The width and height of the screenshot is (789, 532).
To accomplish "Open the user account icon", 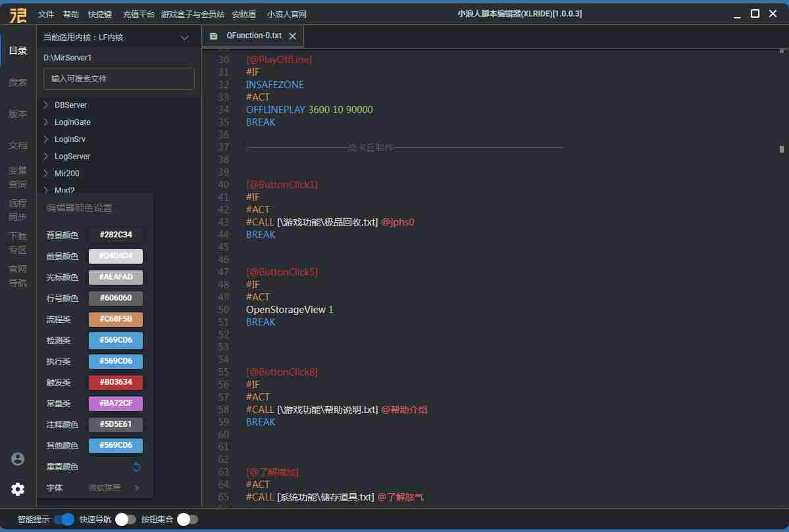I will click(x=18, y=459).
